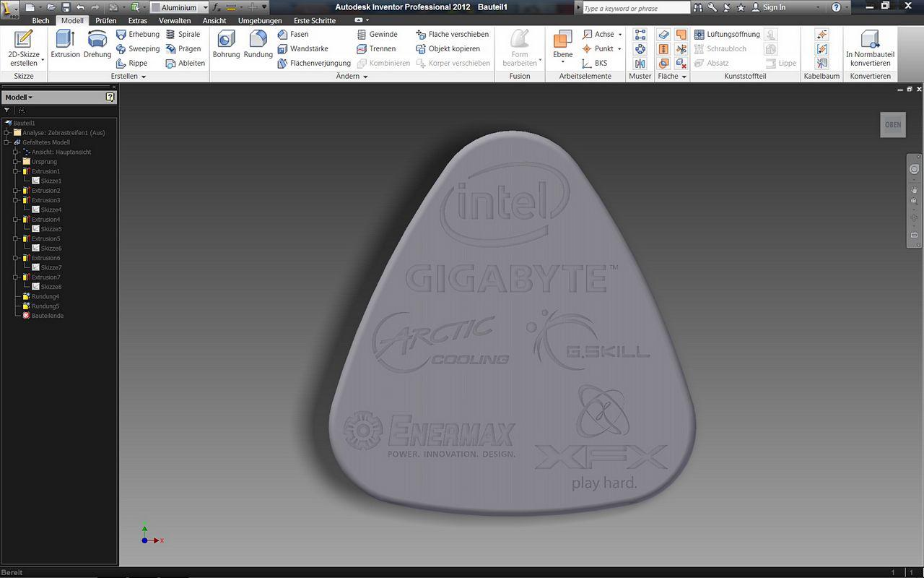Select the circular pattern tool in Muster

coord(640,49)
